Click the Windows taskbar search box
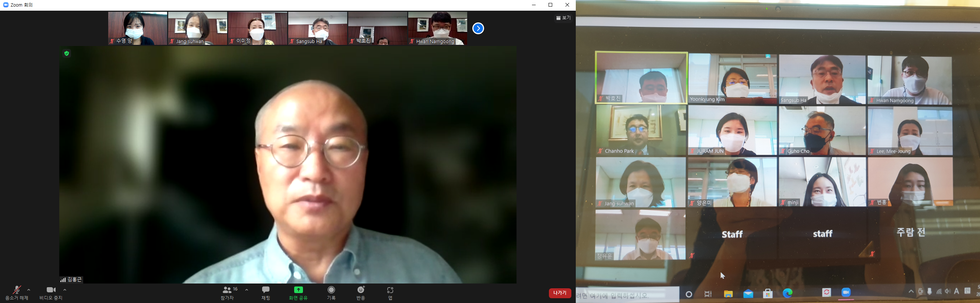Screen dimensions: 980x303 coord(628,295)
